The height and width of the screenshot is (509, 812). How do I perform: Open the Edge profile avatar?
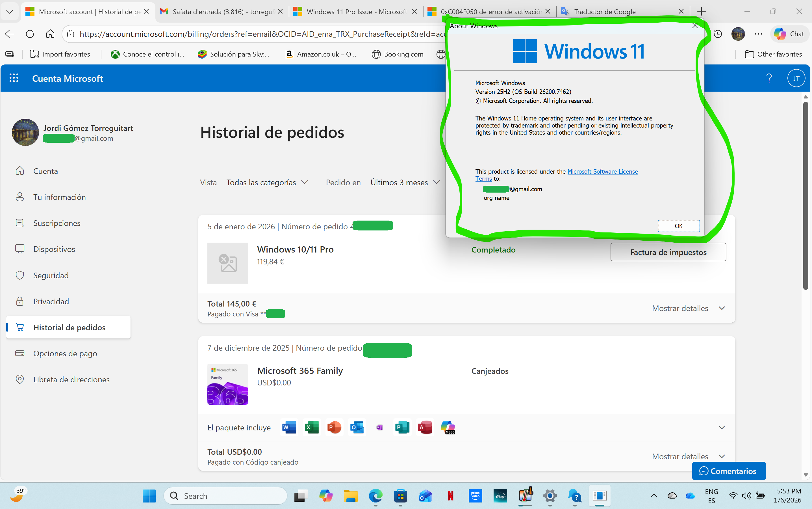[x=738, y=34]
